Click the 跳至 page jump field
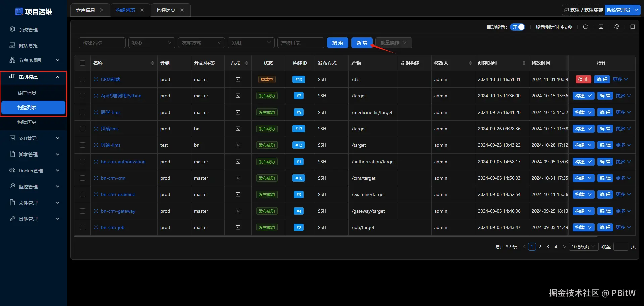Screen dimensions: 644x306 [x=621, y=247]
